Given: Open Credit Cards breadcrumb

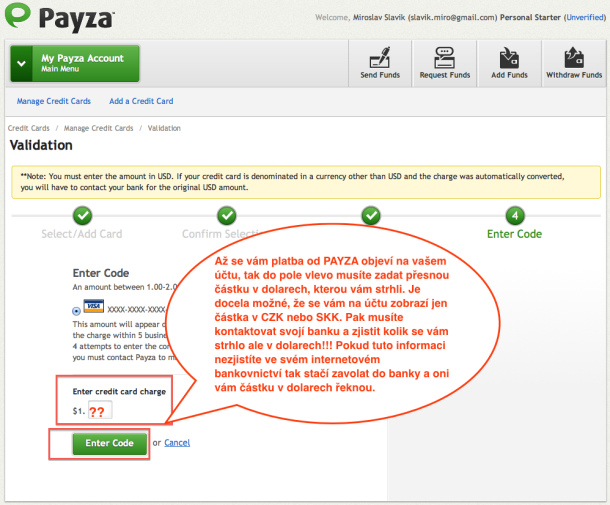Looking at the screenshot, I should pos(29,128).
